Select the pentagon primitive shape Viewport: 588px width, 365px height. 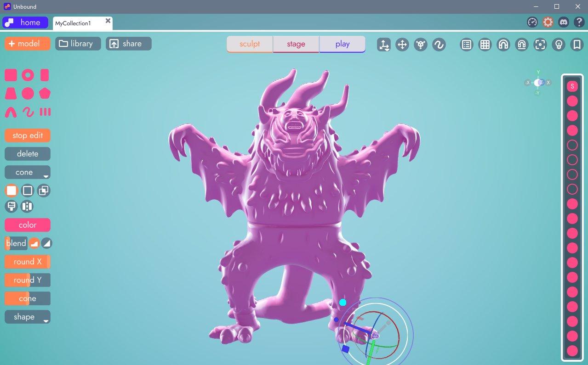(x=45, y=94)
